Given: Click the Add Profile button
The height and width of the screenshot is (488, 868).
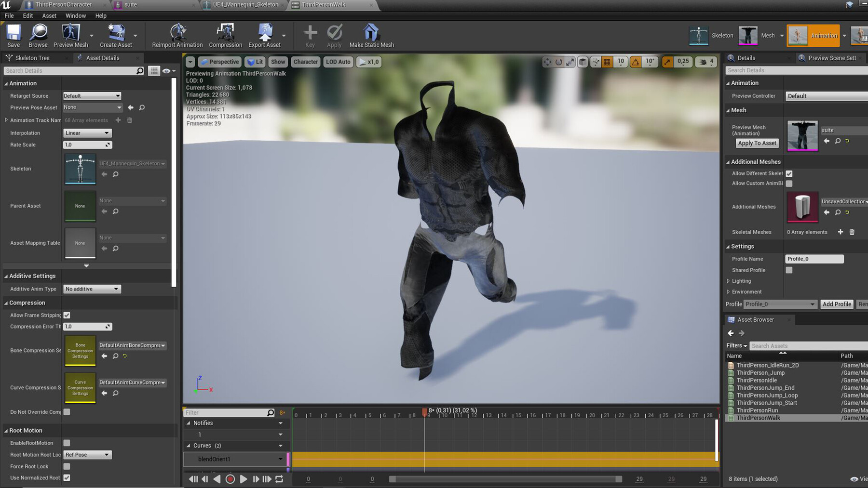Looking at the screenshot, I should [837, 304].
